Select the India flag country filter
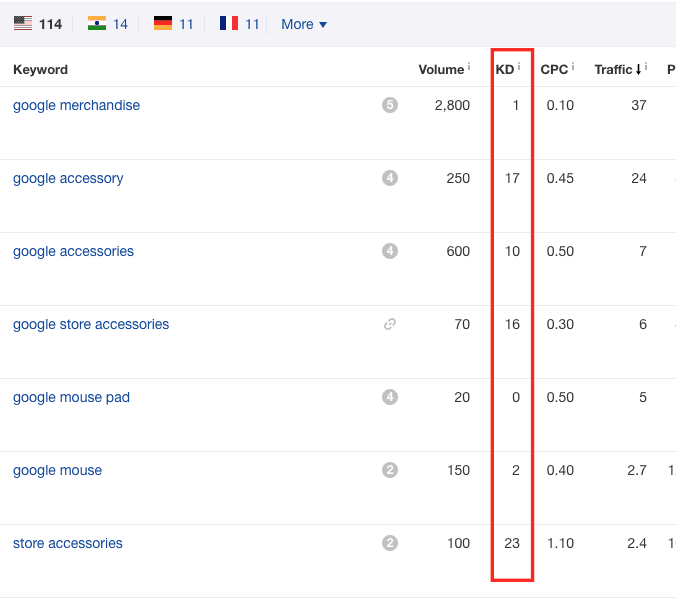Screen dimensions: 676x603 [97, 24]
